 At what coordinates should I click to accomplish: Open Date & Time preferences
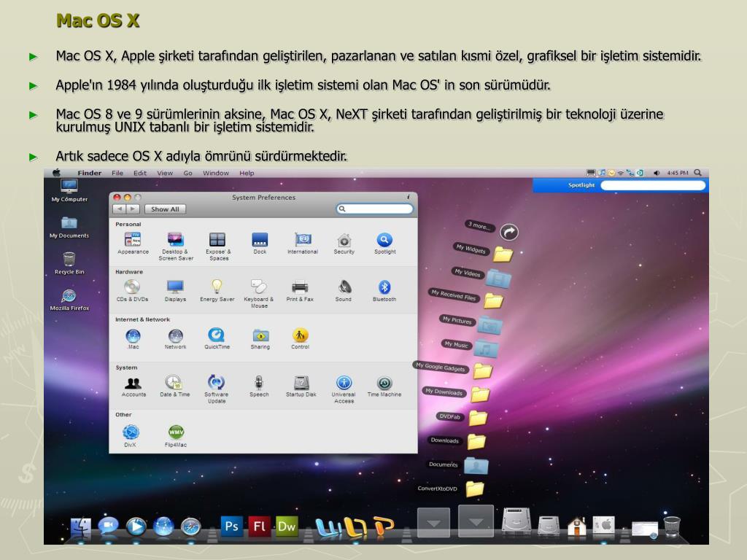point(175,386)
